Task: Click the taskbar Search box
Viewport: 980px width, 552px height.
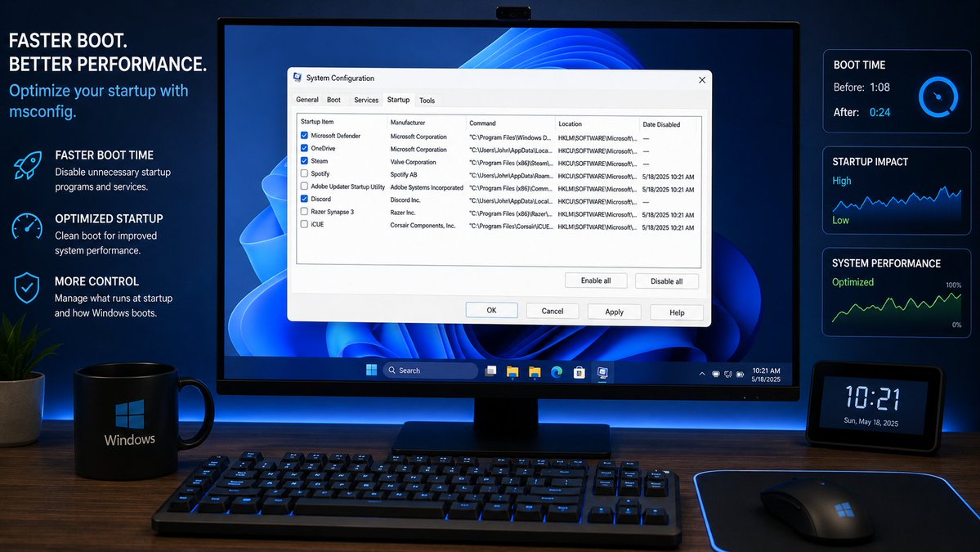Action: pos(430,370)
